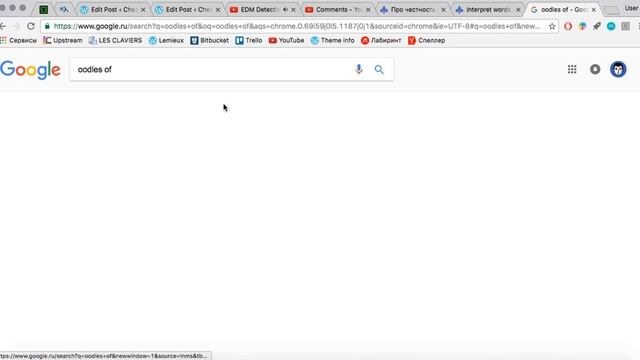Close the second Edit Post tab
Image resolution: width=640 pixels, height=360 pixels.
(x=218, y=9)
